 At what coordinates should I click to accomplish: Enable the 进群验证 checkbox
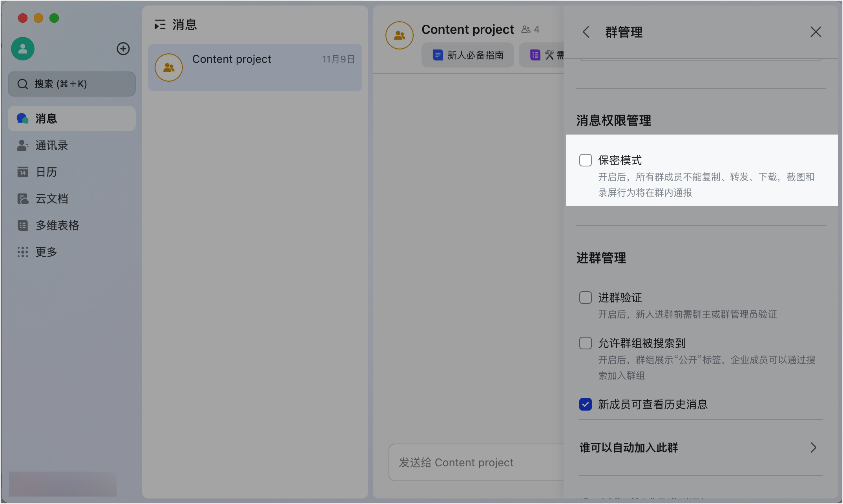[586, 298]
